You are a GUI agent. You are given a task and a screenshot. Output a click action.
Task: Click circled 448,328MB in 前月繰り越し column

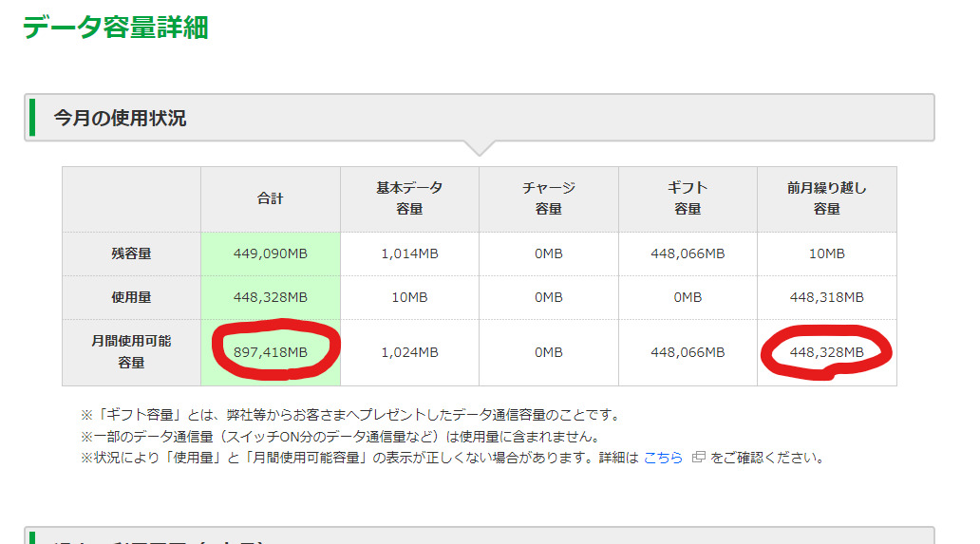826,352
